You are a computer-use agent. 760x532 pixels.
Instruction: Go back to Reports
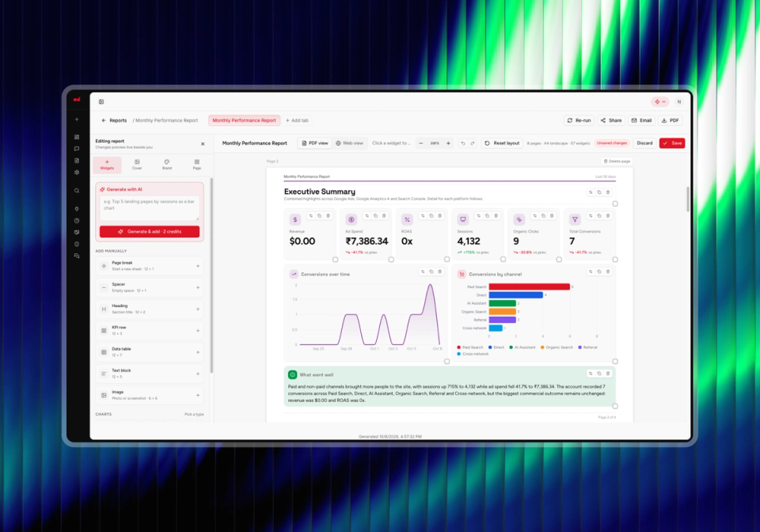click(114, 120)
